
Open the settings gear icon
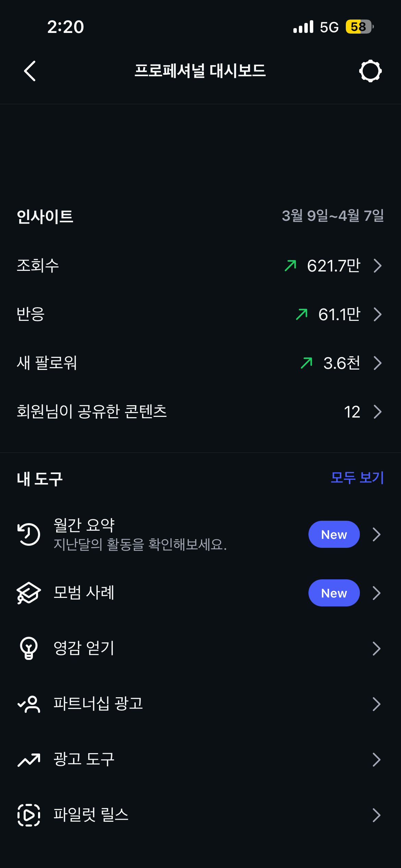tap(370, 71)
